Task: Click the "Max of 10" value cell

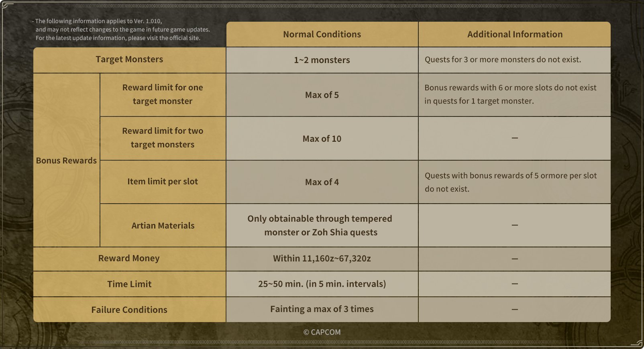Action: tap(322, 139)
